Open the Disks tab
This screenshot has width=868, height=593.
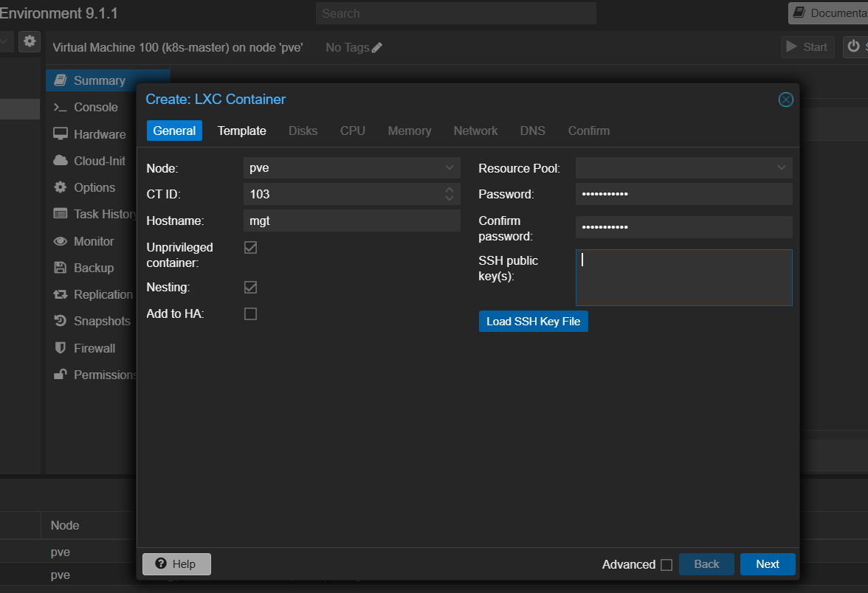point(303,131)
